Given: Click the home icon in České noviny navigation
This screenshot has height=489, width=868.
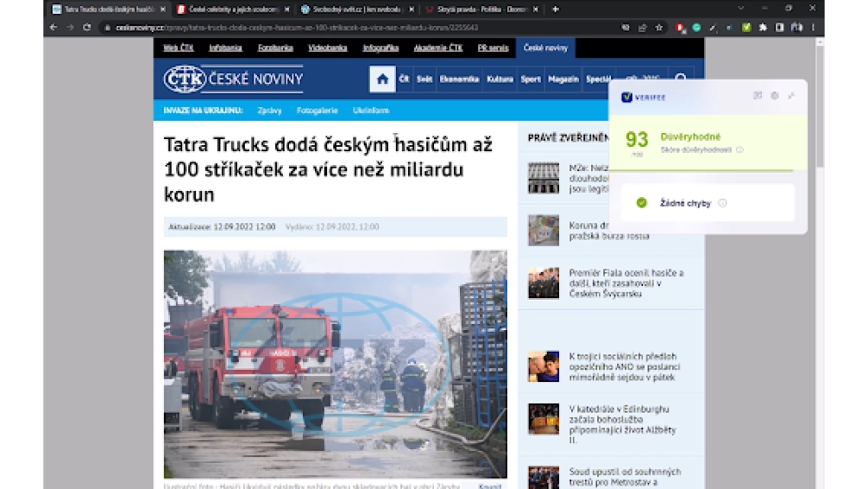Looking at the screenshot, I should pos(382,79).
